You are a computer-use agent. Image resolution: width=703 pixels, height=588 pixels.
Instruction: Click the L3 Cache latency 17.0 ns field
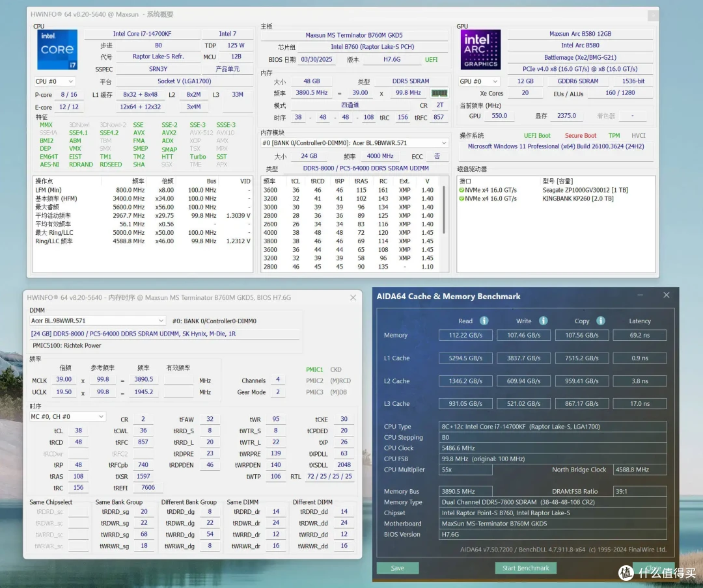(x=640, y=404)
